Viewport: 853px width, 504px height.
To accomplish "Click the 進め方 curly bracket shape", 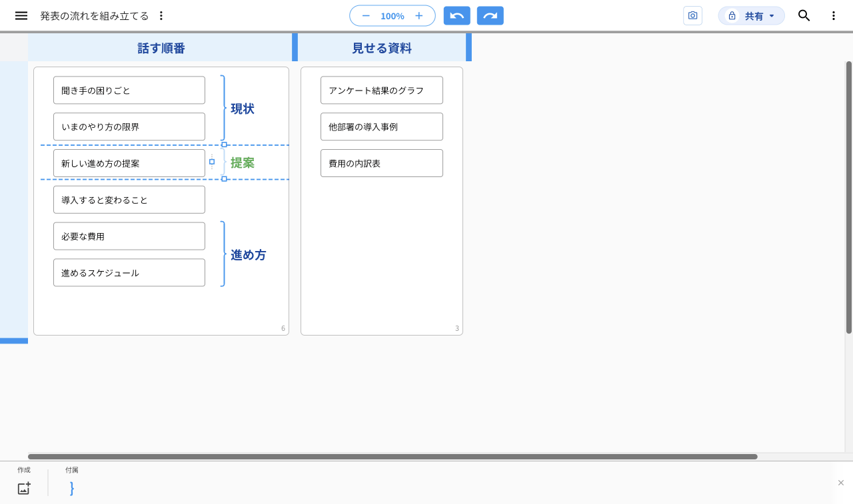I will tap(223, 254).
